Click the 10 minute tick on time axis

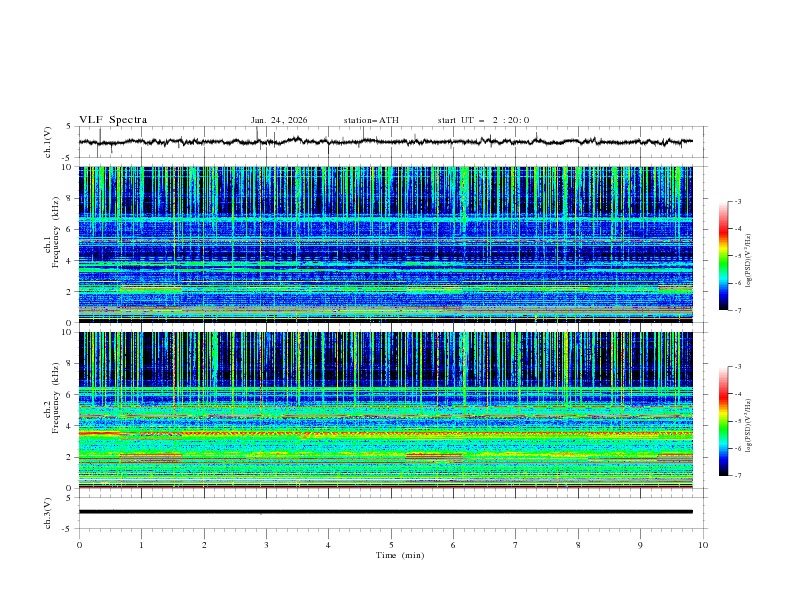[x=703, y=545]
